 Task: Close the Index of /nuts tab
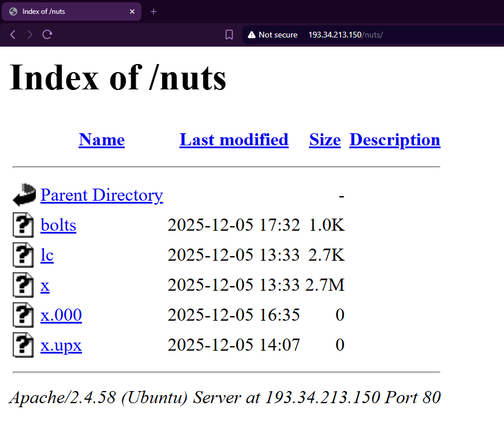132,12
